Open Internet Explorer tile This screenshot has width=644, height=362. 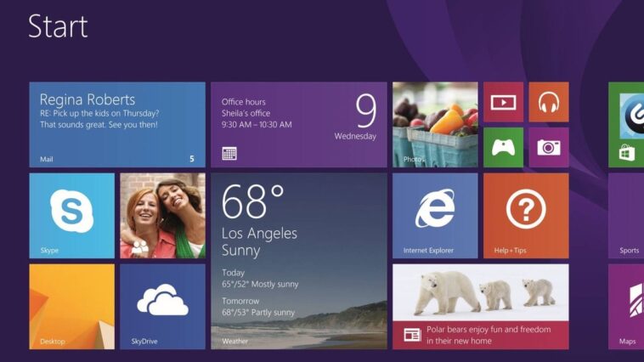[x=434, y=215]
